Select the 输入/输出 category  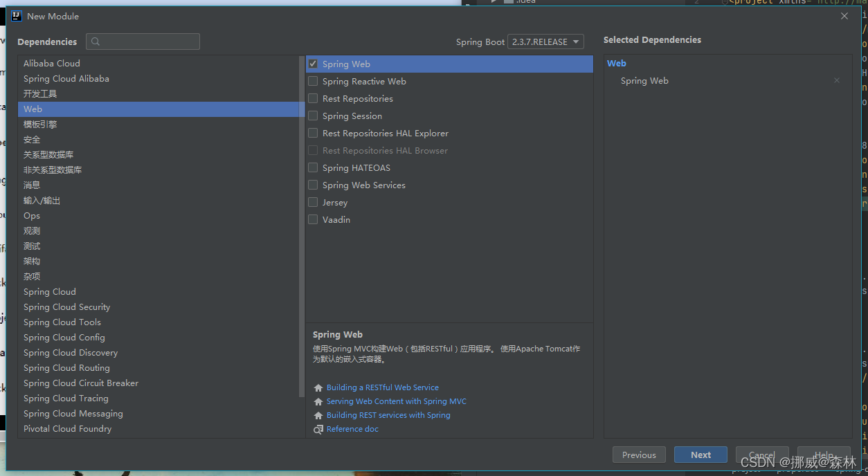(x=158, y=200)
